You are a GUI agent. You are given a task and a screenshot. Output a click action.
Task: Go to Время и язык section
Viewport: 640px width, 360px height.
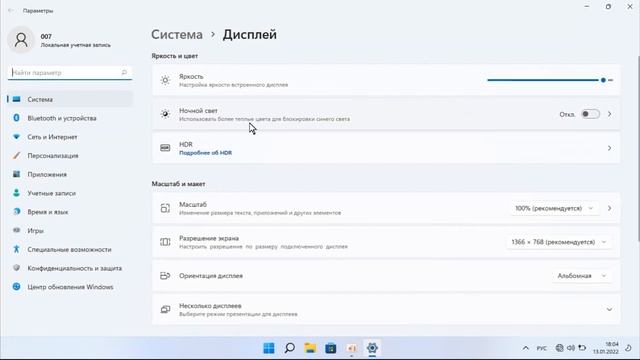pyautogui.click(x=70, y=212)
